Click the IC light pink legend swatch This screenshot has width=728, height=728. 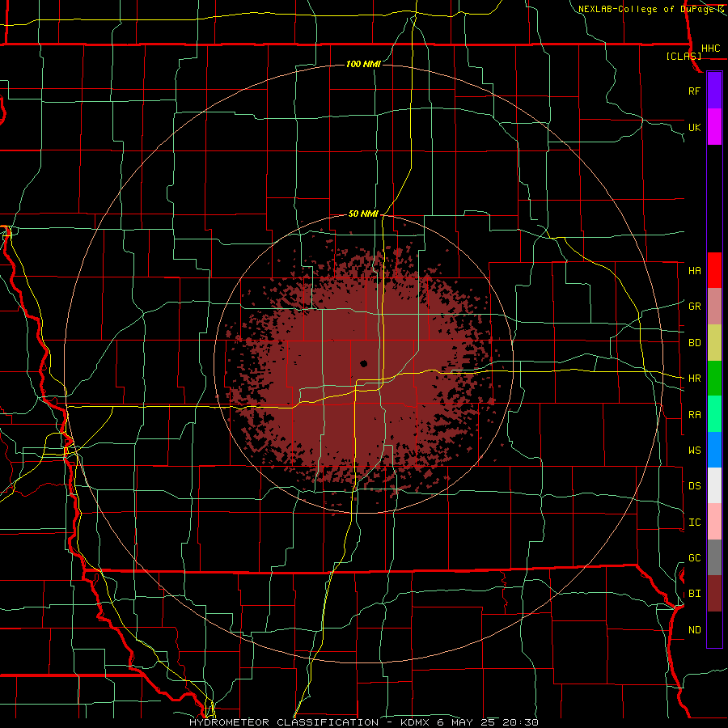pos(714,522)
